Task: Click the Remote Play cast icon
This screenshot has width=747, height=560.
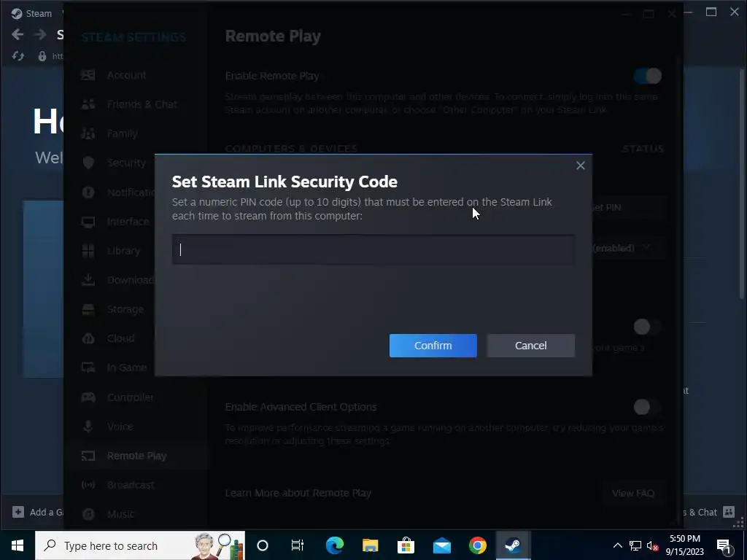Action: [88, 456]
